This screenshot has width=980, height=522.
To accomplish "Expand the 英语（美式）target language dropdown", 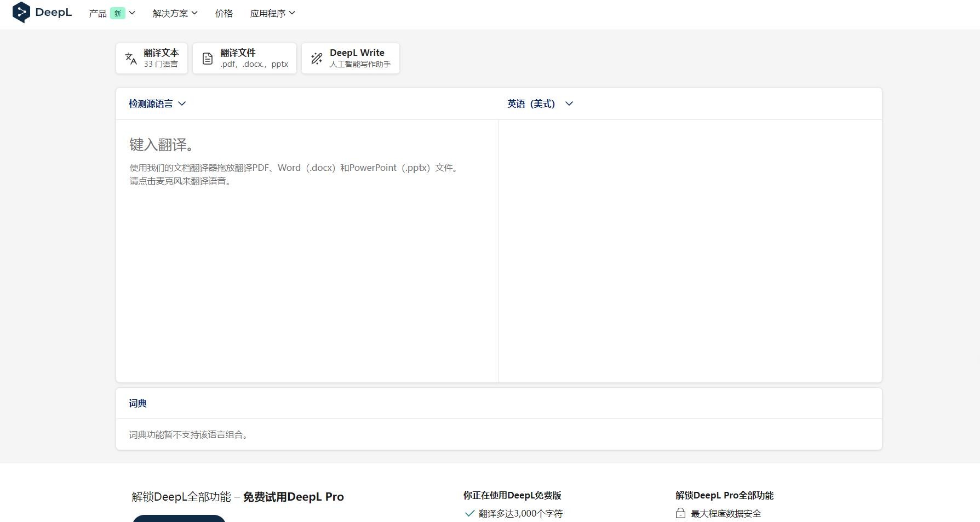I will point(540,104).
